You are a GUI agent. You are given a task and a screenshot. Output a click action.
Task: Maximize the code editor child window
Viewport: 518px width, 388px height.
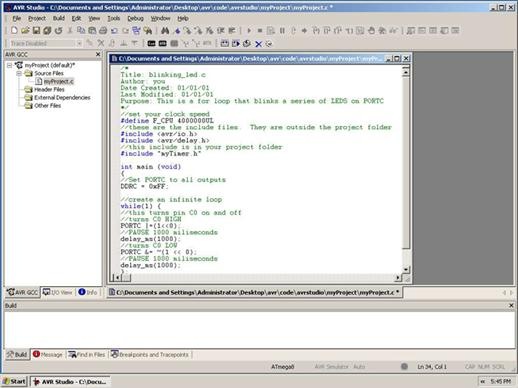pos(397,59)
